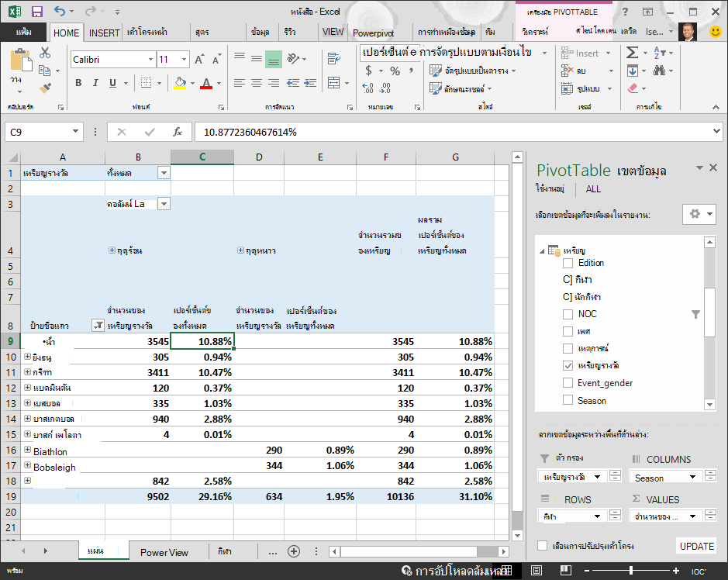Click the Font Color red A swatch
728x580 pixels.
206,83
